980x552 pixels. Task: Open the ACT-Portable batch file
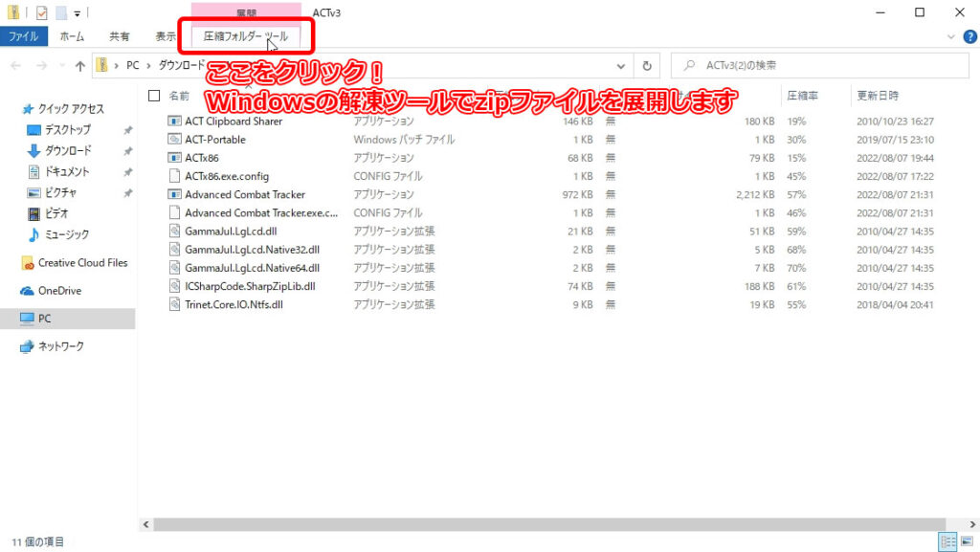click(x=214, y=139)
